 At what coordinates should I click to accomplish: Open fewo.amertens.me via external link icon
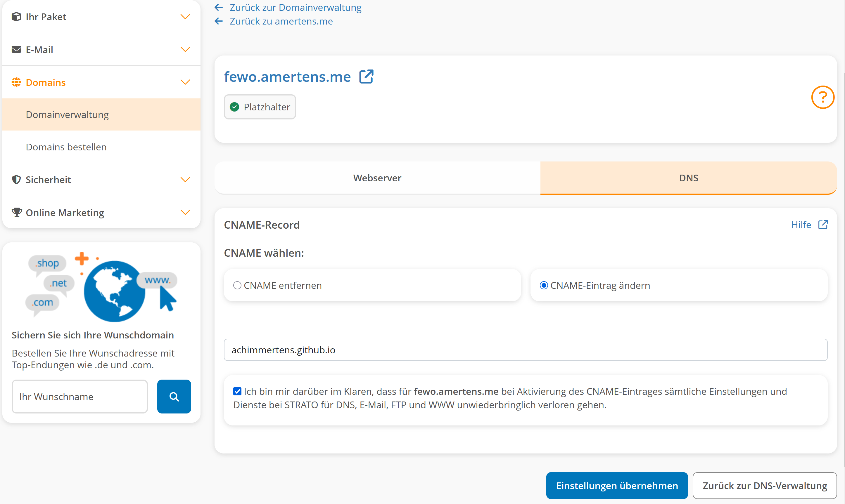coord(367,77)
